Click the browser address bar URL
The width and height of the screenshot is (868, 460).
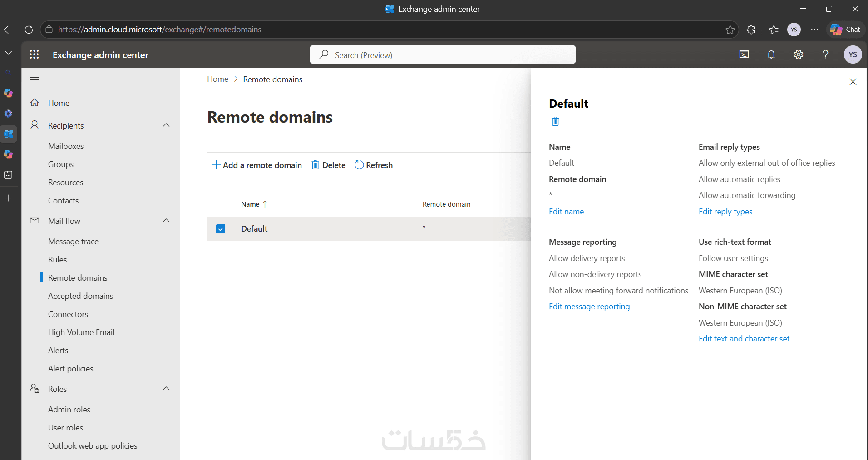[x=160, y=30]
